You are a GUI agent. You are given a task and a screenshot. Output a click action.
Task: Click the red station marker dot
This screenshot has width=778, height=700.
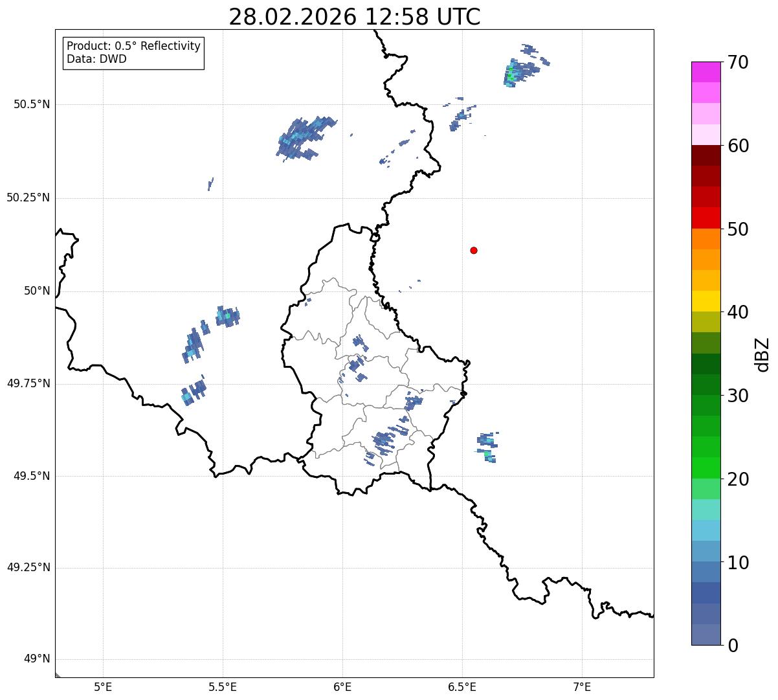pyautogui.click(x=474, y=250)
